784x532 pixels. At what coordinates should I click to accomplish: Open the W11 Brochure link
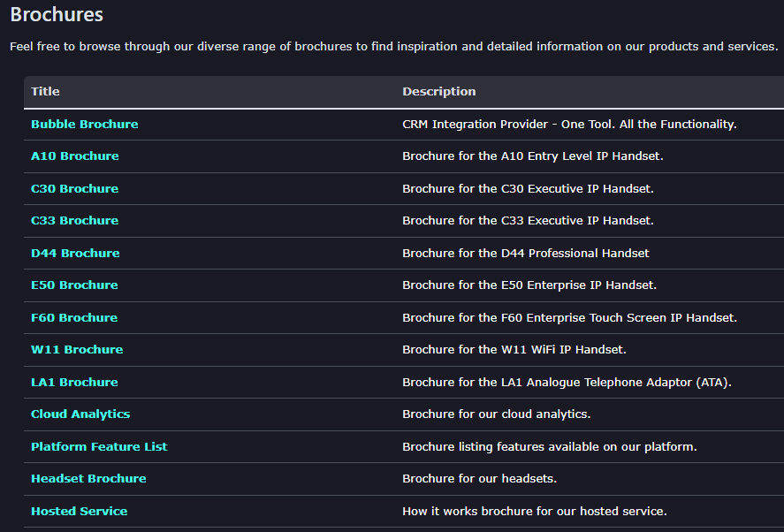tap(77, 349)
